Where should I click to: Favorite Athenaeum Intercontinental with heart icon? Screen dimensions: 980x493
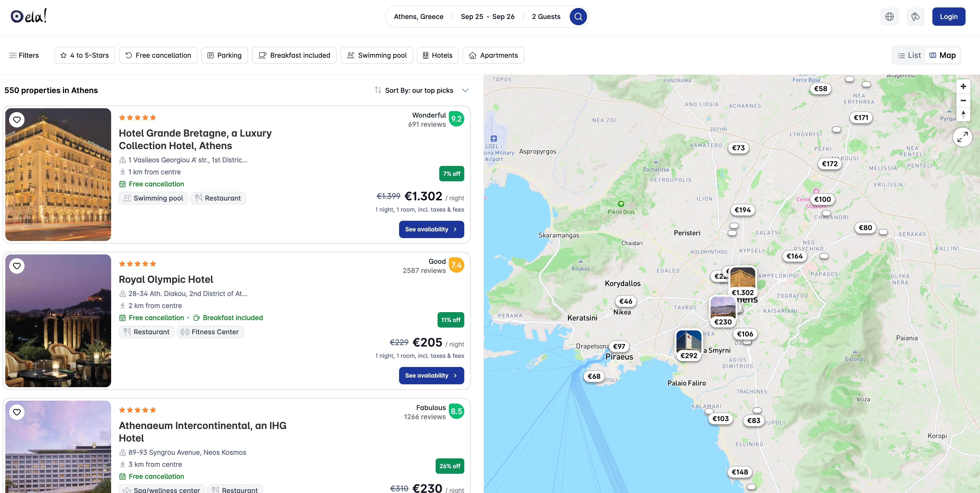click(17, 412)
